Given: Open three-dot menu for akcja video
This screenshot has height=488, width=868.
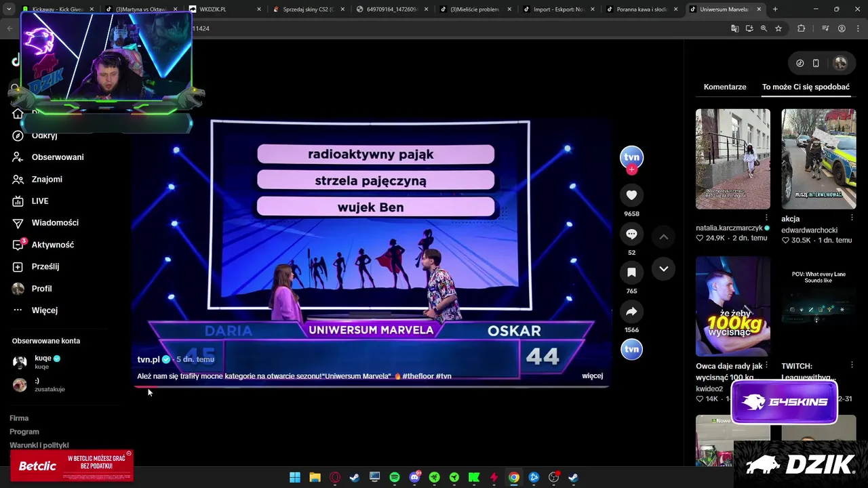Looking at the screenshot, I should tap(852, 218).
